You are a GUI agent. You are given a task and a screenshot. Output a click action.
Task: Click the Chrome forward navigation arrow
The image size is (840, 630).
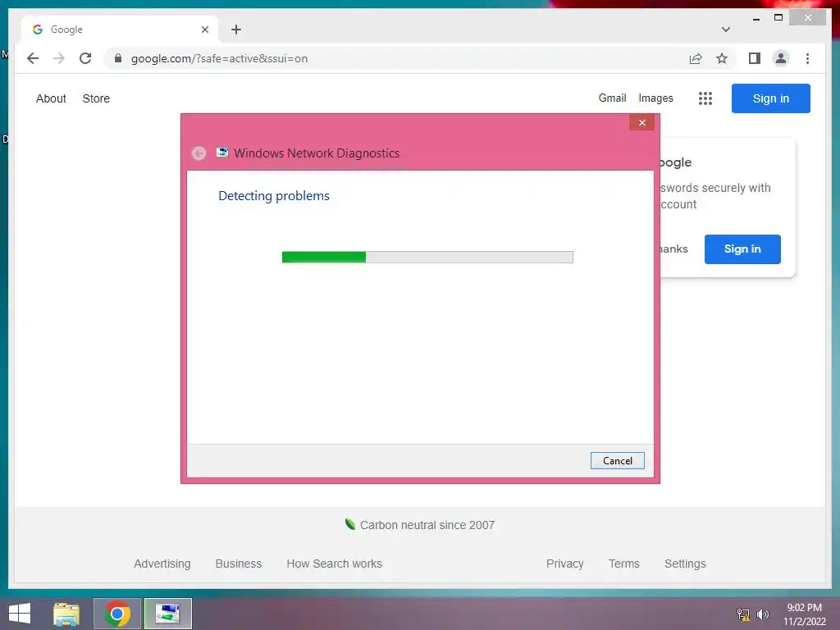pos(59,58)
